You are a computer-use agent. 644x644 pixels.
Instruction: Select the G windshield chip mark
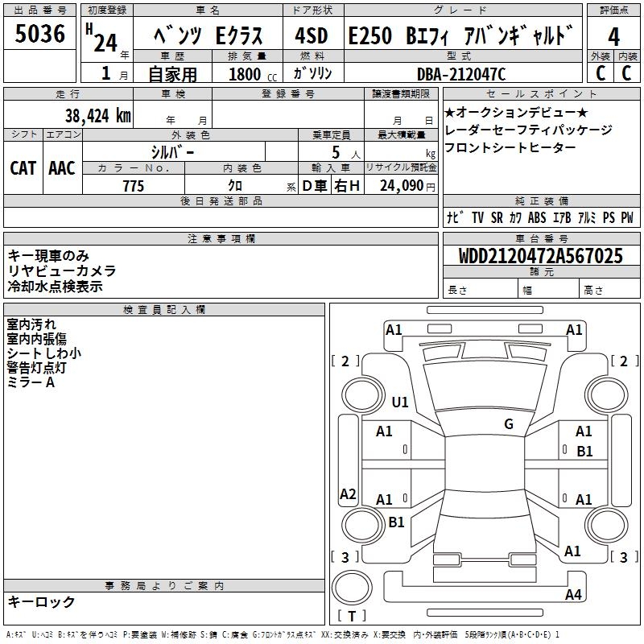click(x=509, y=423)
